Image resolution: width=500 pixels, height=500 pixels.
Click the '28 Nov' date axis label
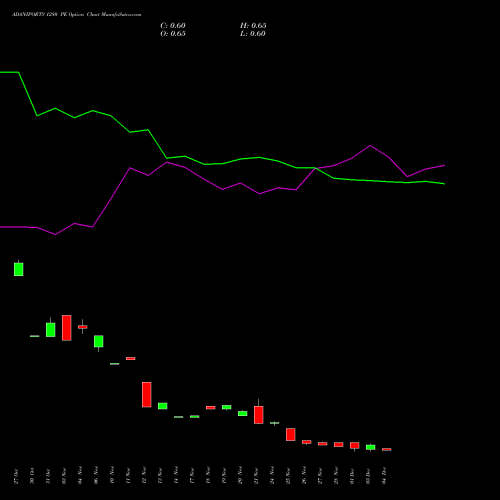[x=336, y=476]
